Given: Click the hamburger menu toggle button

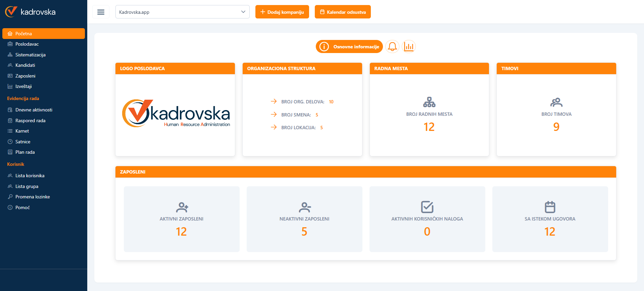Looking at the screenshot, I should pos(101,12).
